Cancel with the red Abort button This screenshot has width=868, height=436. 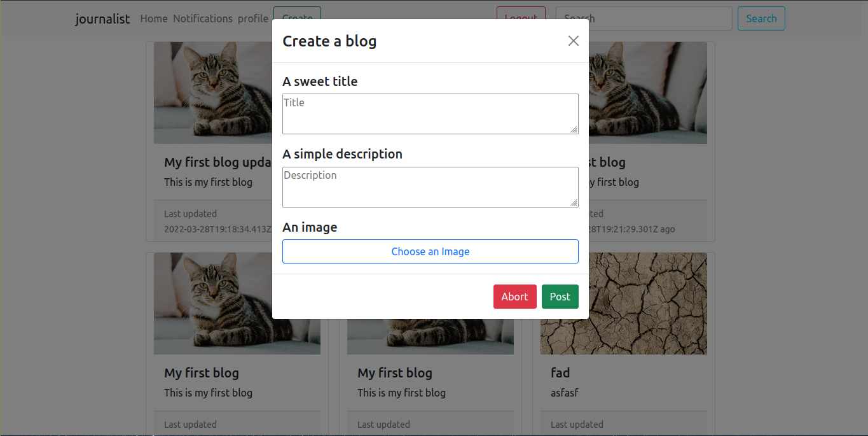[x=514, y=297]
